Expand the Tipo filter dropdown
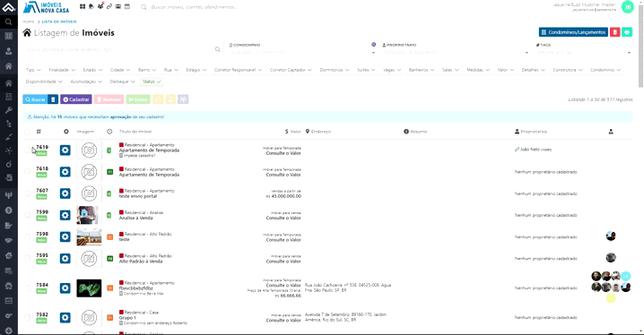This screenshot has width=644, height=335. 33,70
